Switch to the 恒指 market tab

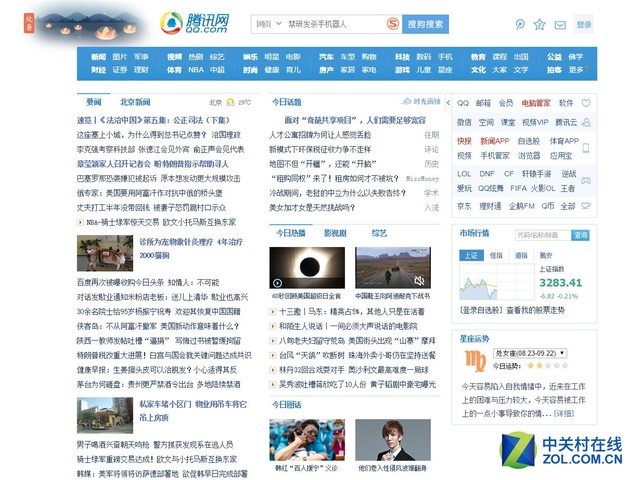pos(496,256)
